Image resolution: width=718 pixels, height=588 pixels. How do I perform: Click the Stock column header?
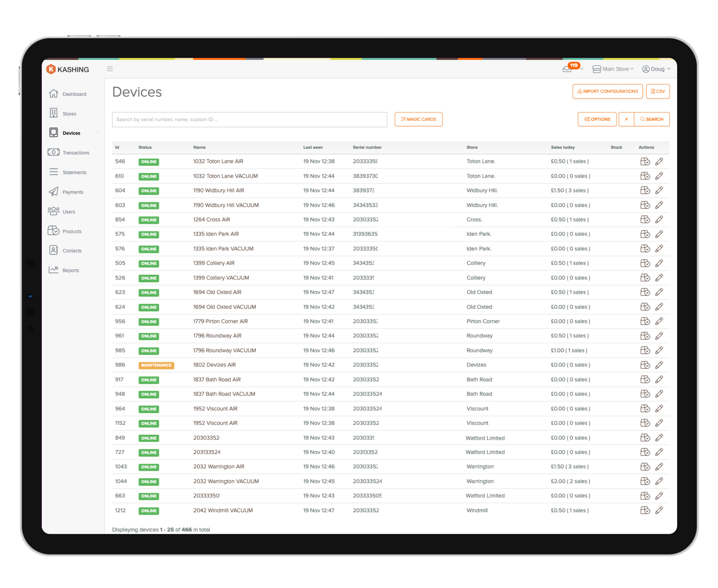pos(616,147)
